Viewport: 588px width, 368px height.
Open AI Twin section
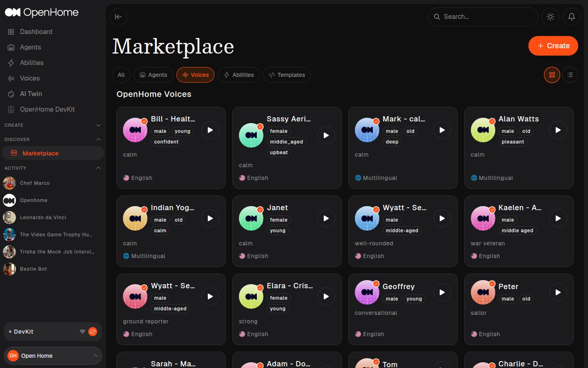[x=53, y=94]
